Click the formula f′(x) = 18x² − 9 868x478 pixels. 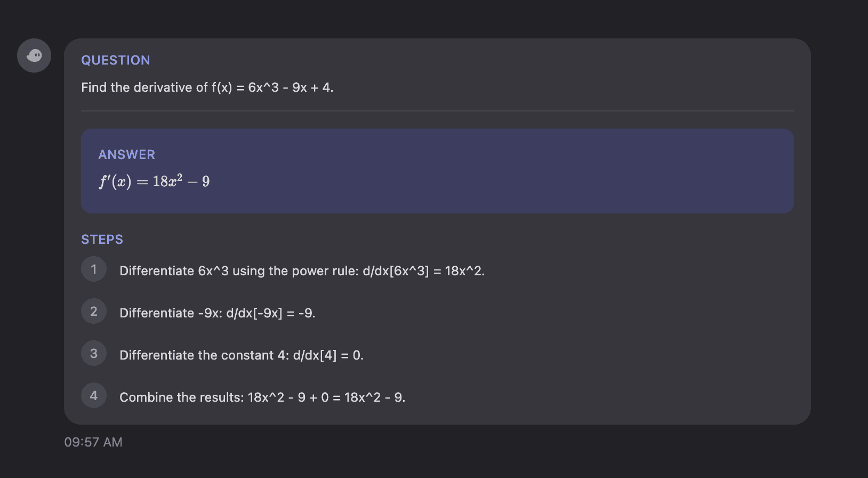tap(154, 182)
